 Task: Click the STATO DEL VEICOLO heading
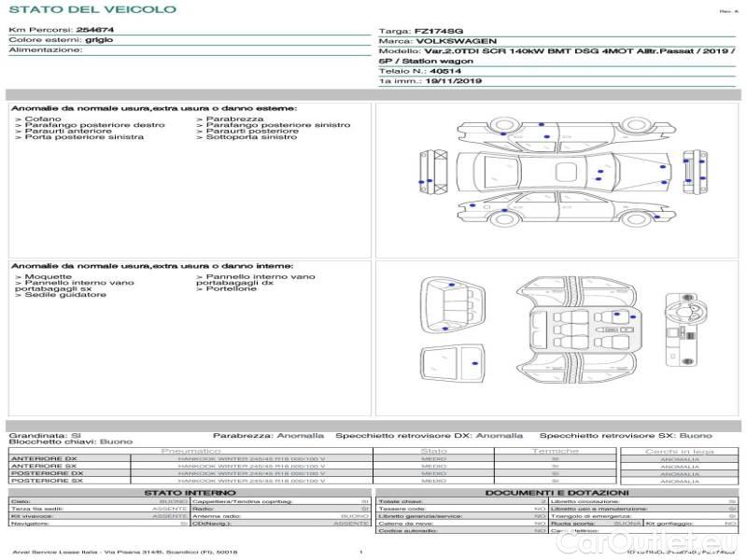(92, 9)
